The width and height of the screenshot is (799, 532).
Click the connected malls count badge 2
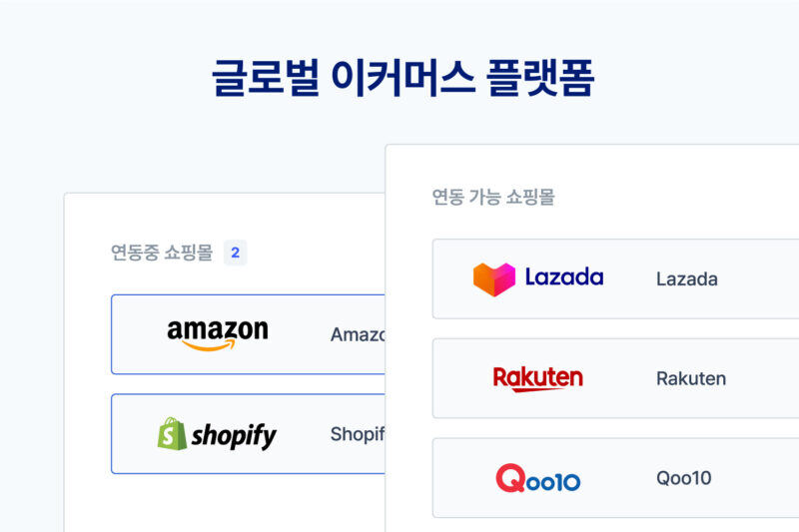(x=236, y=253)
